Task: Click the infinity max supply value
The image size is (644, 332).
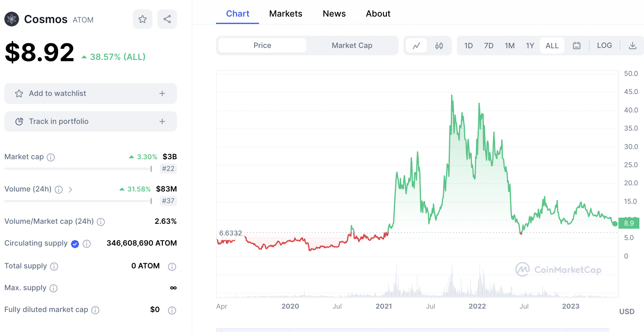Action: point(173,288)
